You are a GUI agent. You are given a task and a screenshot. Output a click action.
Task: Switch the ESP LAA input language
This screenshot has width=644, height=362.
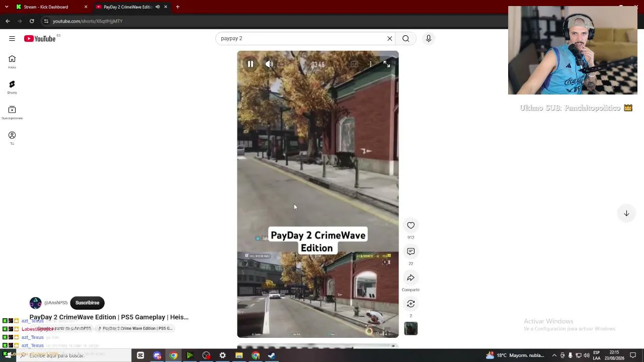[597, 355]
